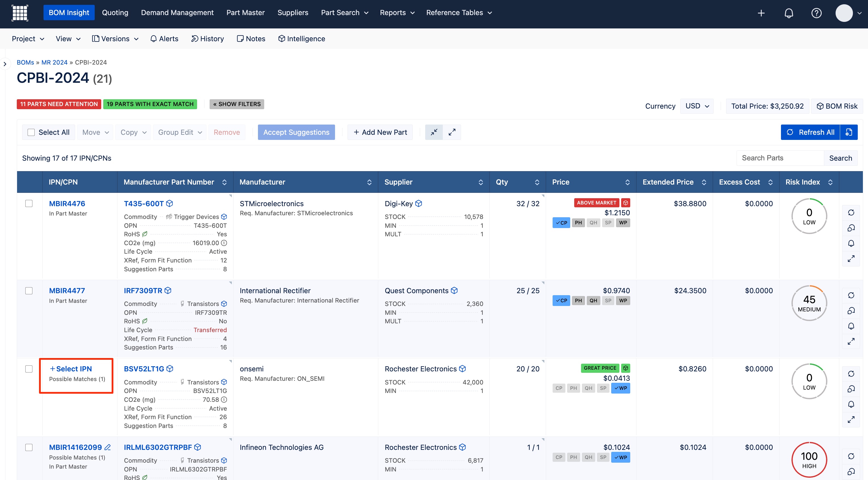Open the Group Edit dropdown

tap(180, 133)
